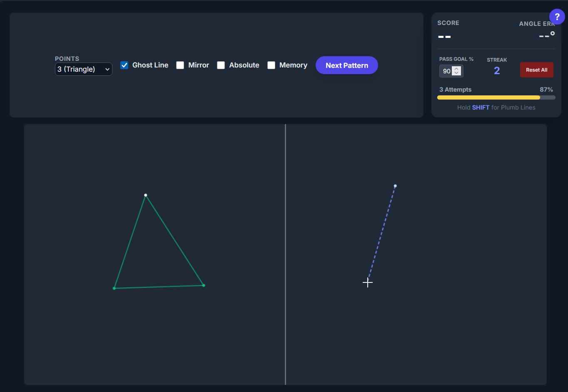Click the placed blue point on drawing canvas

[x=395, y=186]
